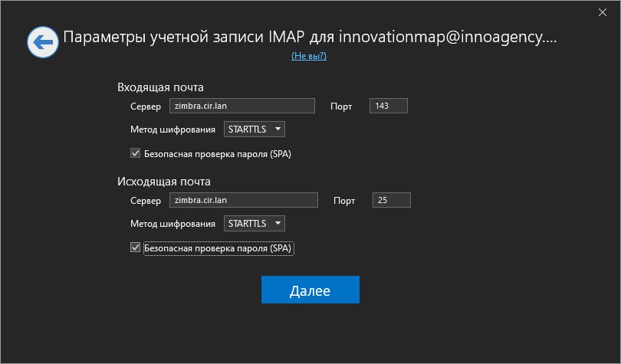Click the blue back arrow icon
621x364 pixels.
pos(43,43)
